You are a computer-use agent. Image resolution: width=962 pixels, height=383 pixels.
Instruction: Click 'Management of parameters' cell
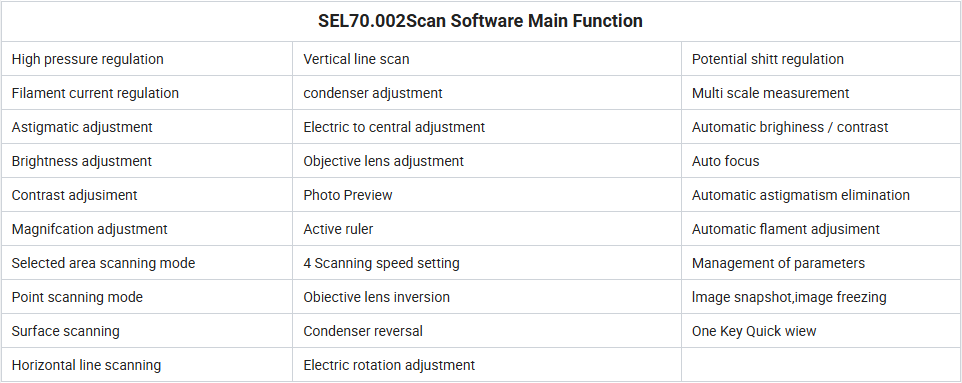point(821,263)
